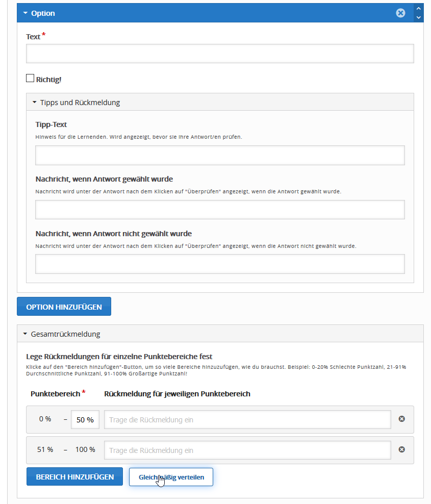Tick the Richtig! checkbox
This screenshot has height=504, width=431.
(x=30, y=79)
